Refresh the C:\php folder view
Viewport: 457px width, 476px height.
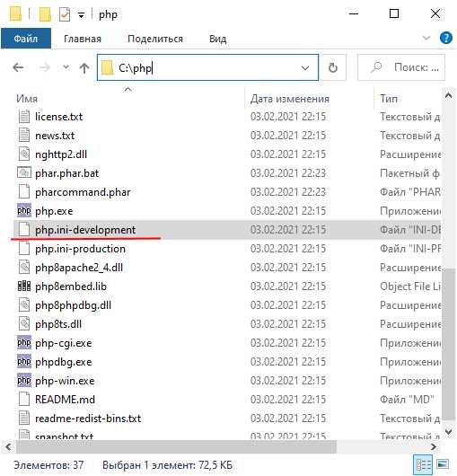tap(333, 67)
